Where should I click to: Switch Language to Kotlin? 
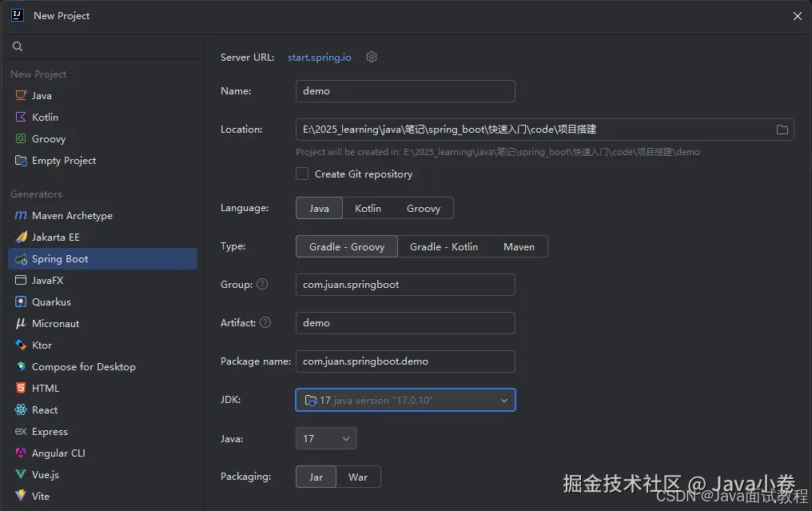click(x=368, y=208)
